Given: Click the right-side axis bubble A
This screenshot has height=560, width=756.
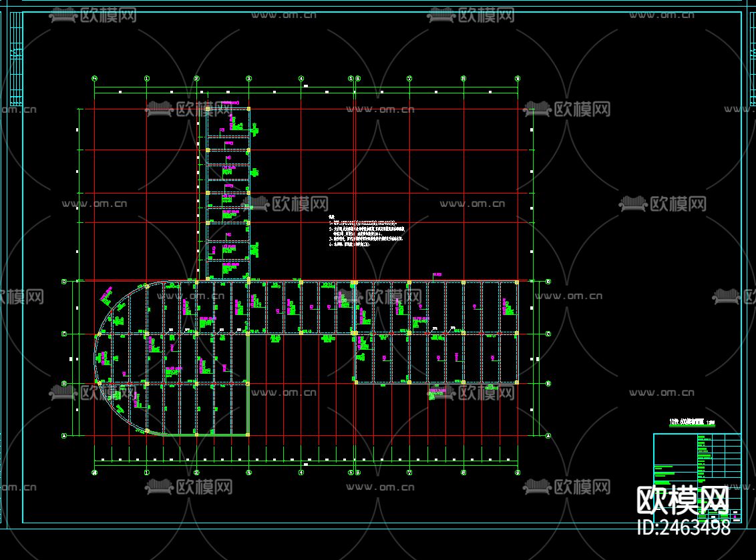Looking at the screenshot, I should (x=548, y=436).
